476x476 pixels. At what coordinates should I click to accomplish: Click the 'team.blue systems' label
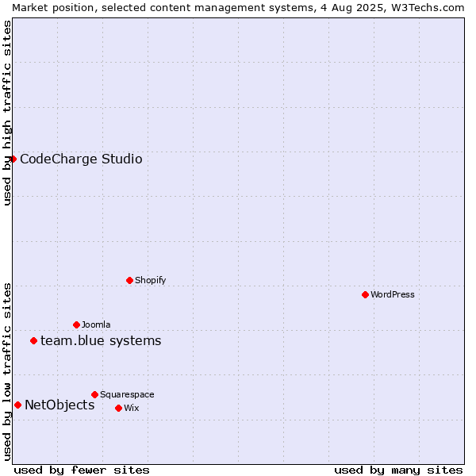pos(101,340)
